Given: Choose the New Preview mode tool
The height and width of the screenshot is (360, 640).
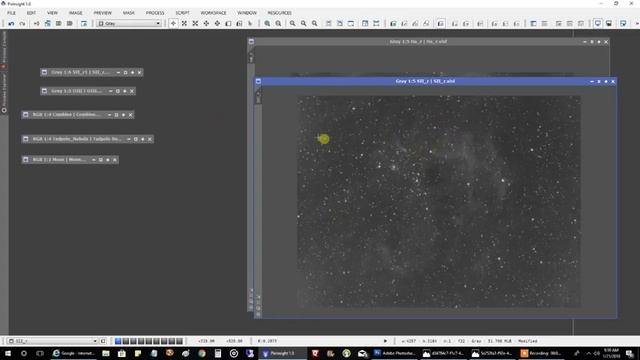Looking at the screenshot, I should (x=228, y=24).
